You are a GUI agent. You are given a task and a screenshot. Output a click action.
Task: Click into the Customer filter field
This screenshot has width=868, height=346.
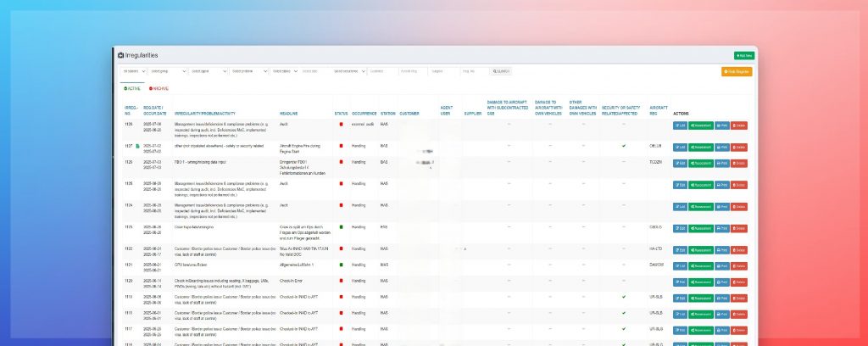(381, 71)
